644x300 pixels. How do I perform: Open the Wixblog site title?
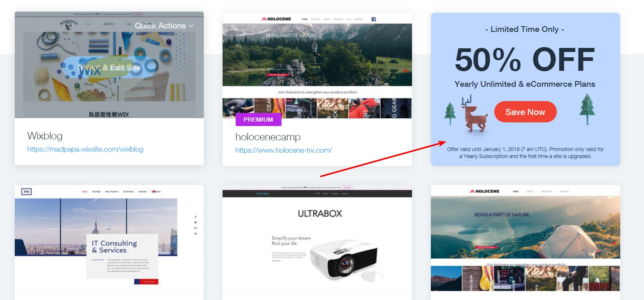click(45, 136)
